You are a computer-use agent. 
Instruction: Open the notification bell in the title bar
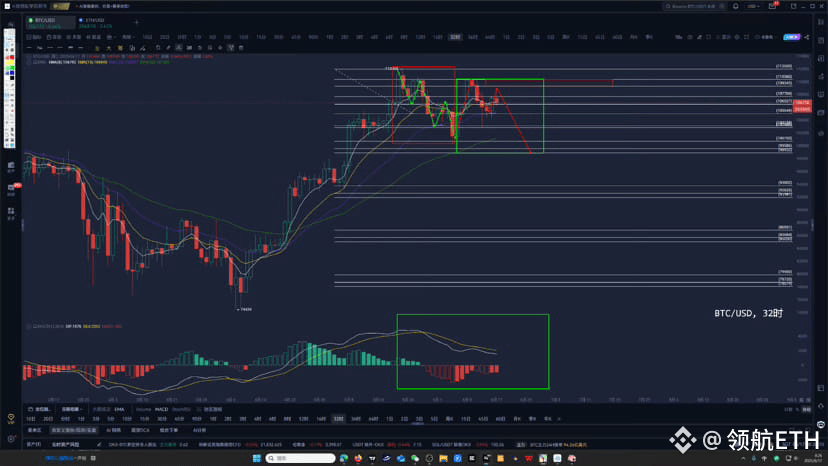(736, 6)
